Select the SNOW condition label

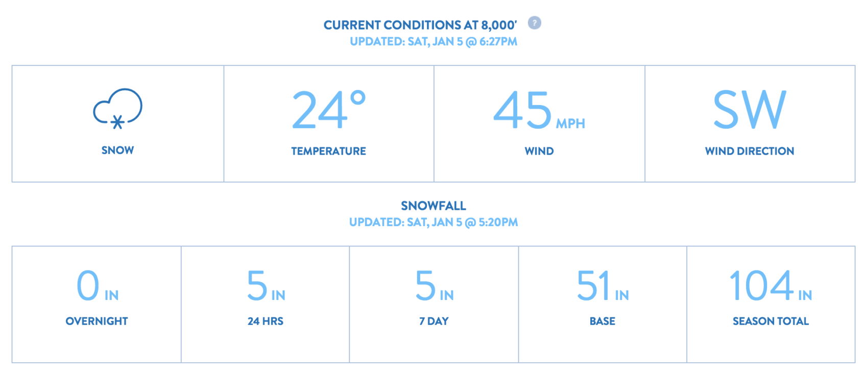pos(117,151)
